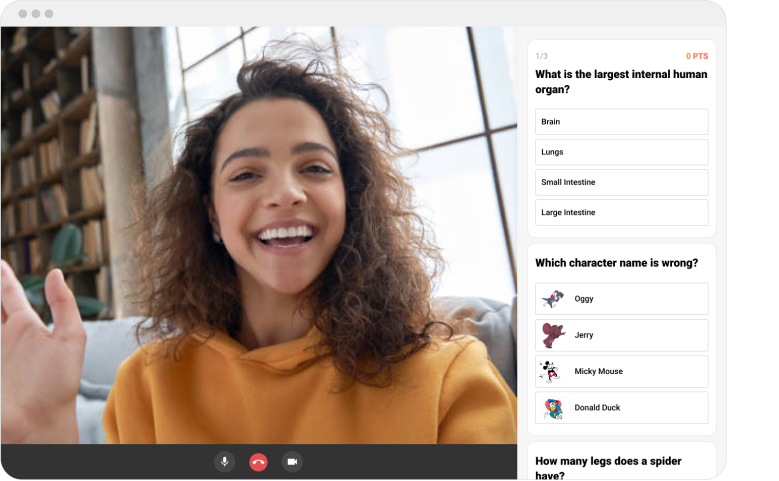Image resolution: width=779 pixels, height=481 pixels.
Task: Click the Jerry character picture
Action: pos(552,335)
